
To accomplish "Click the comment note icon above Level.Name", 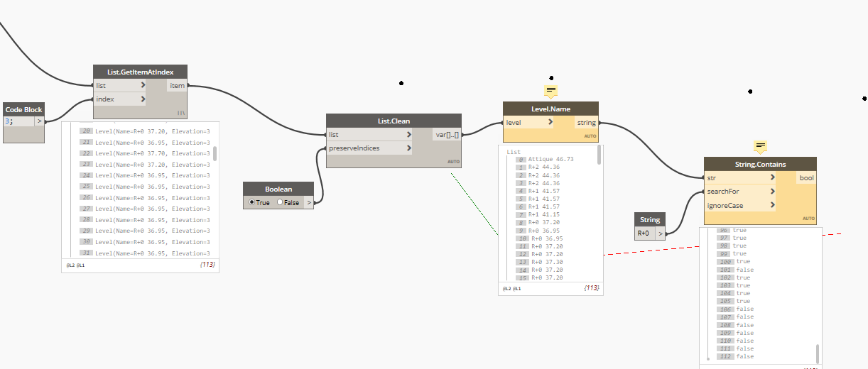I will tap(551, 90).
